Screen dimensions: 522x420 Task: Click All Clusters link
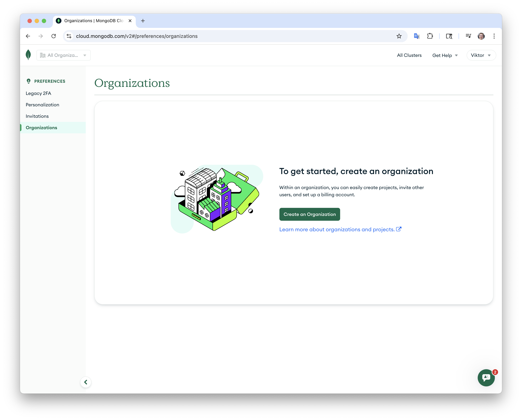[x=409, y=55]
